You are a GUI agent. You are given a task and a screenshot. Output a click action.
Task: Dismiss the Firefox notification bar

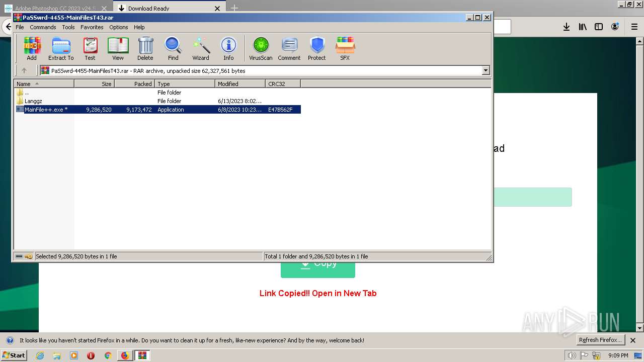[x=633, y=340]
